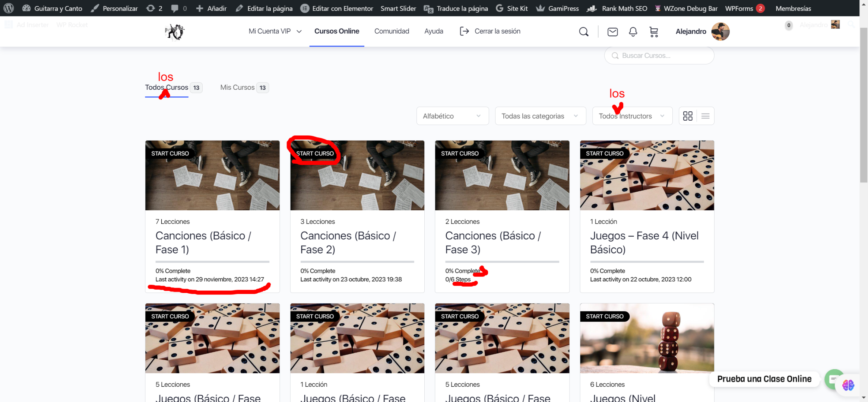Viewport: 868px width, 402px height.
Task: Click the 7 Lecciones text
Action: tap(172, 222)
